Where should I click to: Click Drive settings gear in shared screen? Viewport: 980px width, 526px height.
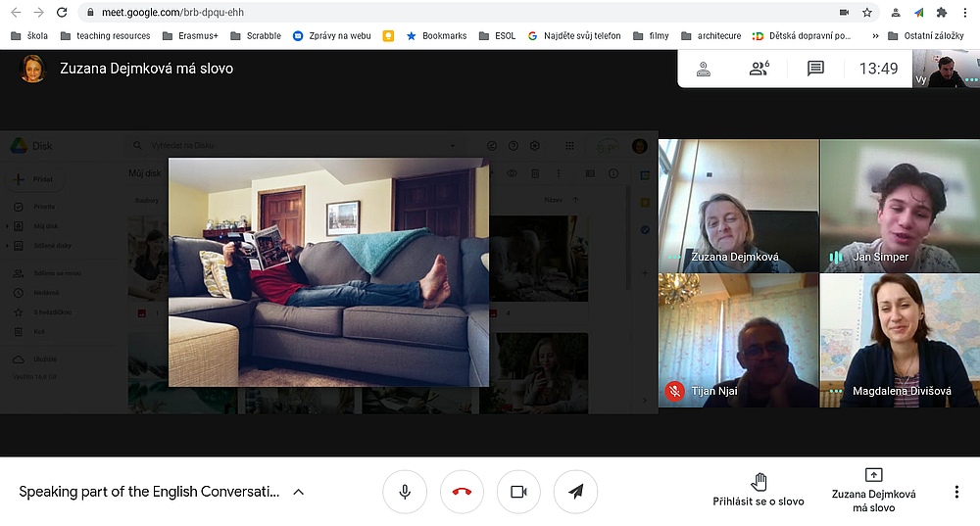[x=534, y=146]
